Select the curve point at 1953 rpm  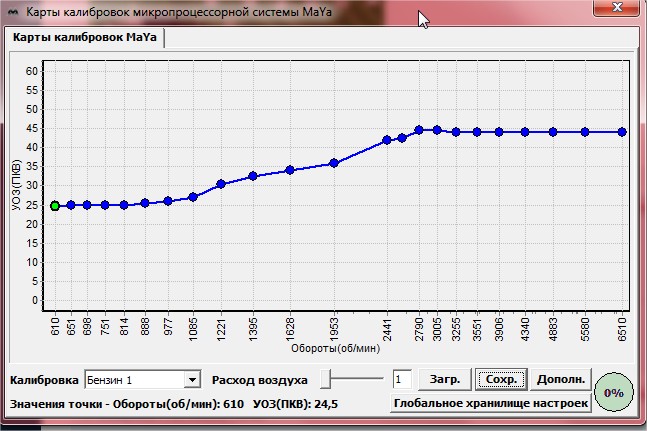click(334, 163)
